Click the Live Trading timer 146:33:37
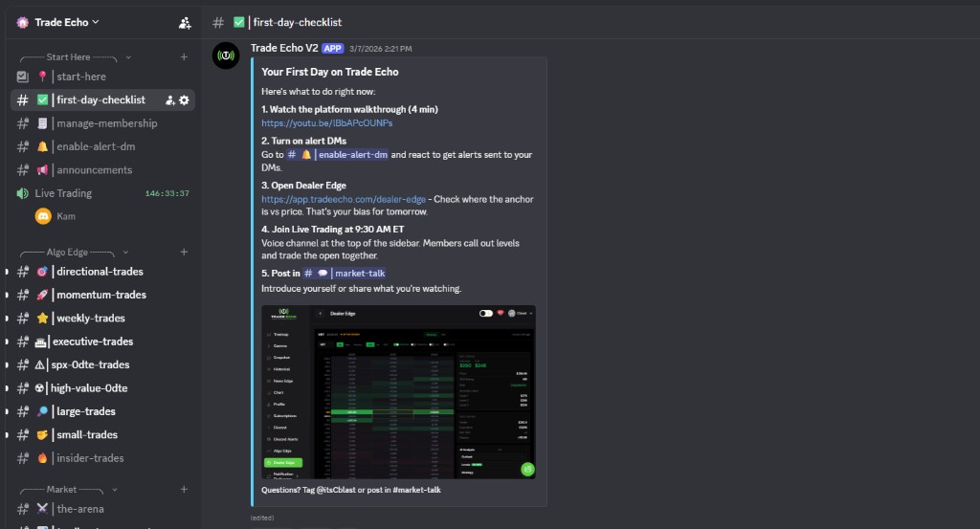This screenshot has height=529, width=980. pos(167,193)
